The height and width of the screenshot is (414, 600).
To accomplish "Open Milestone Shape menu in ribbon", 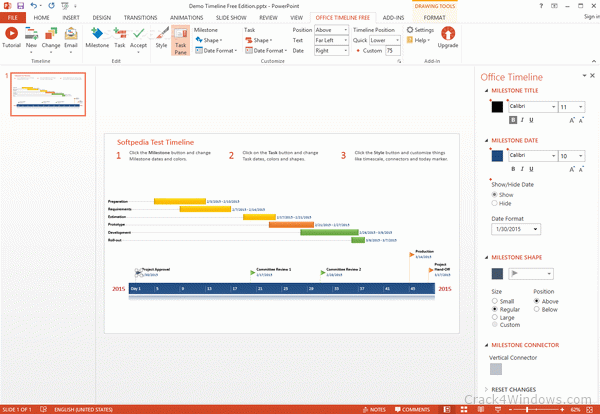I will (x=209, y=40).
